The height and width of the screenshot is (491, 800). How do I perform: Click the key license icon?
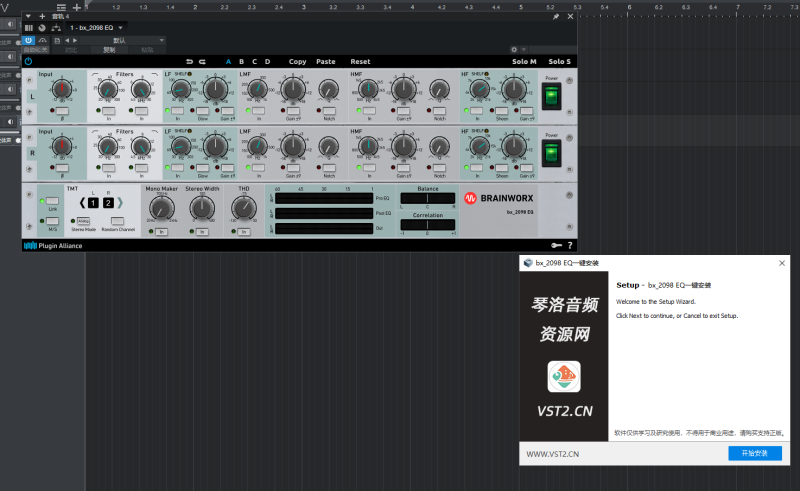[555, 245]
